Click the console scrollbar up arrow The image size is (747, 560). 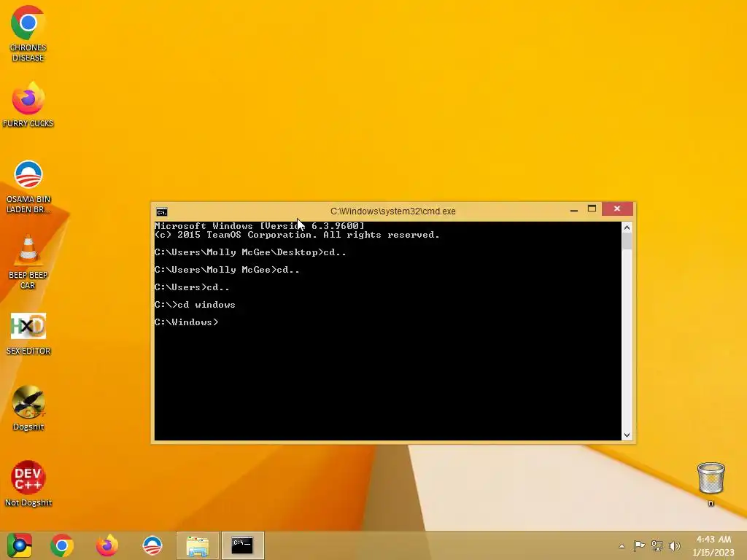pyautogui.click(x=627, y=227)
